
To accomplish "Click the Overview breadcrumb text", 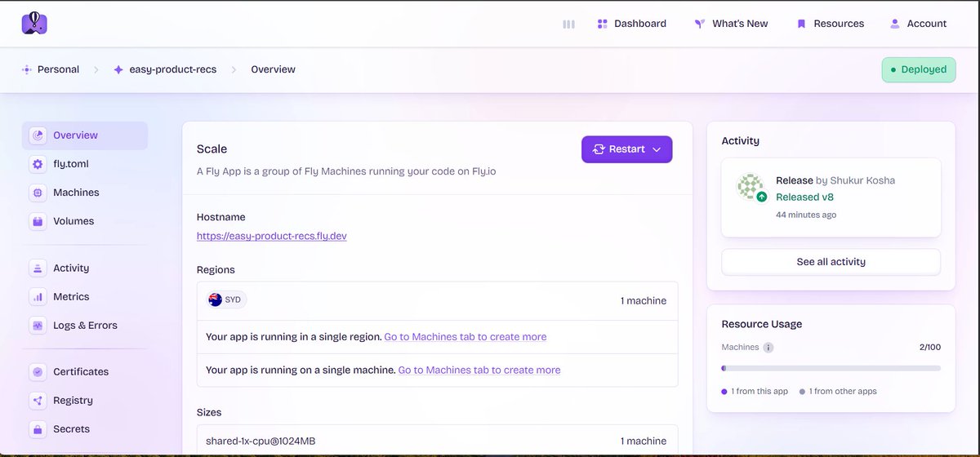I will 273,69.
